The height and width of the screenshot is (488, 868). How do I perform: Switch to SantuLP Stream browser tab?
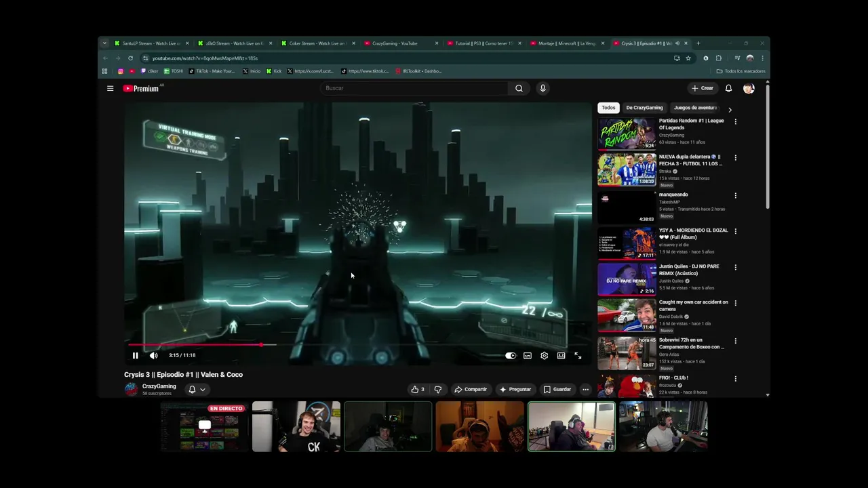pos(151,43)
